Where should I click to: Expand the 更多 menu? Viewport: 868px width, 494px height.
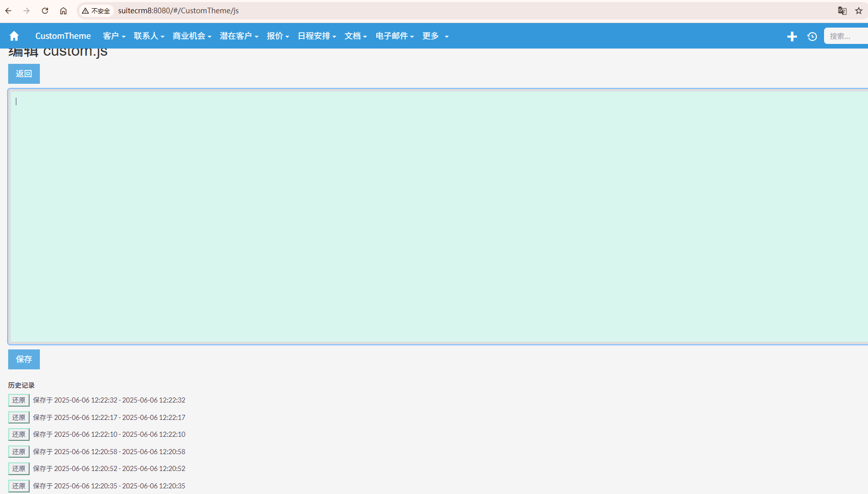pyautogui.click(x=435, y=36)
